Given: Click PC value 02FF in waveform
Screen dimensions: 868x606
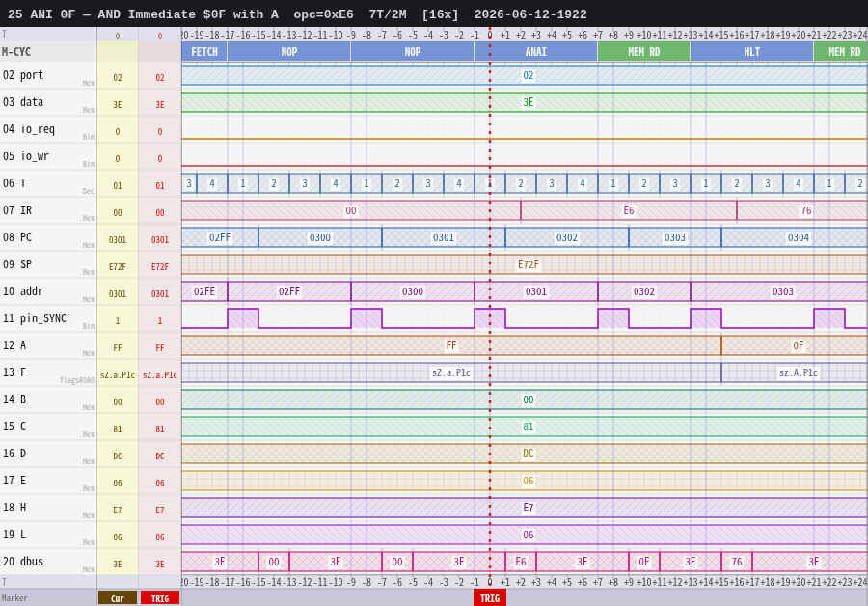Looking at the screenshot, I should [x=220, y=237].
